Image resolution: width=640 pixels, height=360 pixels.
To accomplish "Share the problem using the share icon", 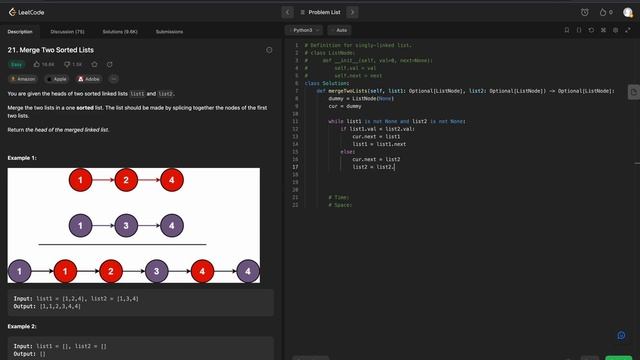I will click(x=109, y=64).
